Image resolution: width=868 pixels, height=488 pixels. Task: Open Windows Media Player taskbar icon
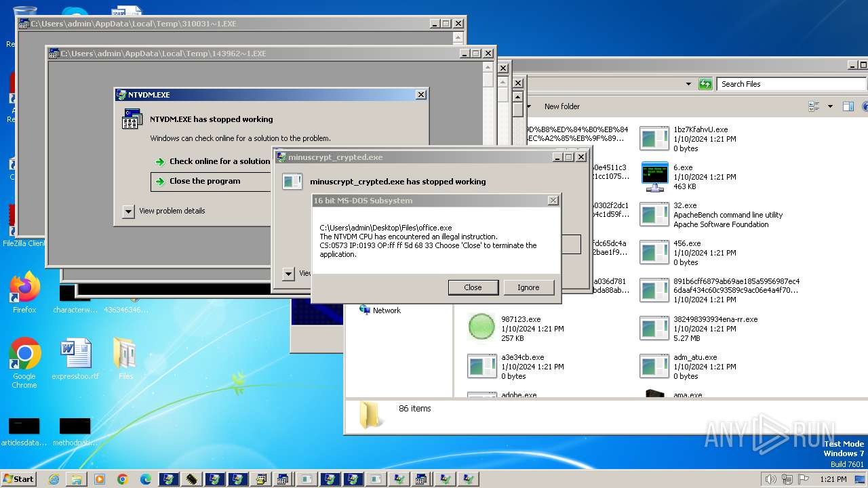click(100, 479)
